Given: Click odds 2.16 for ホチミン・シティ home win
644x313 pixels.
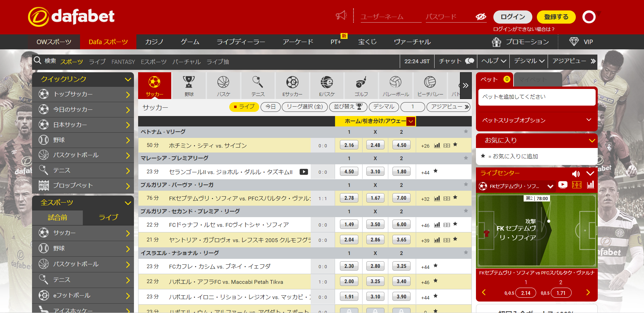Looking at the screenshot, I should coord(349,145).
